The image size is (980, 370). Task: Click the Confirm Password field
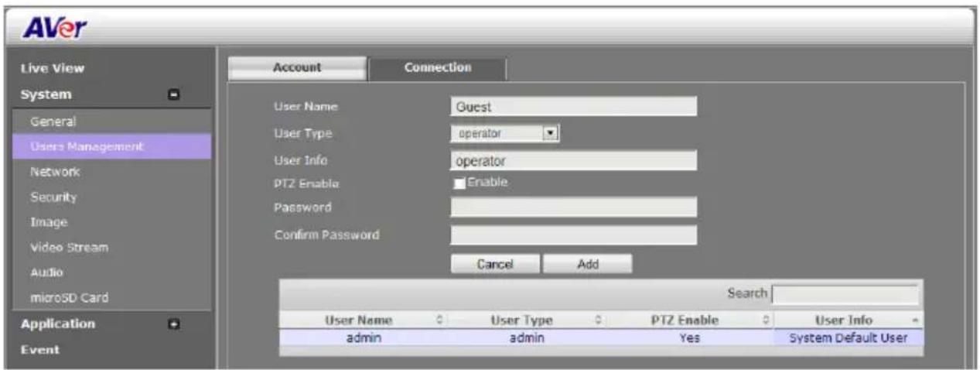point(573,235)
